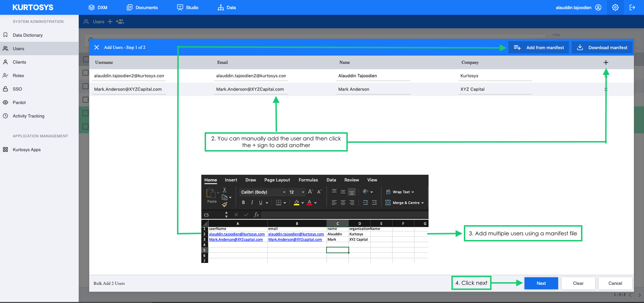The height and width of the screenshot is (303, 644).
Task: Click the Excel format painter brush
Action: (225, 204)
